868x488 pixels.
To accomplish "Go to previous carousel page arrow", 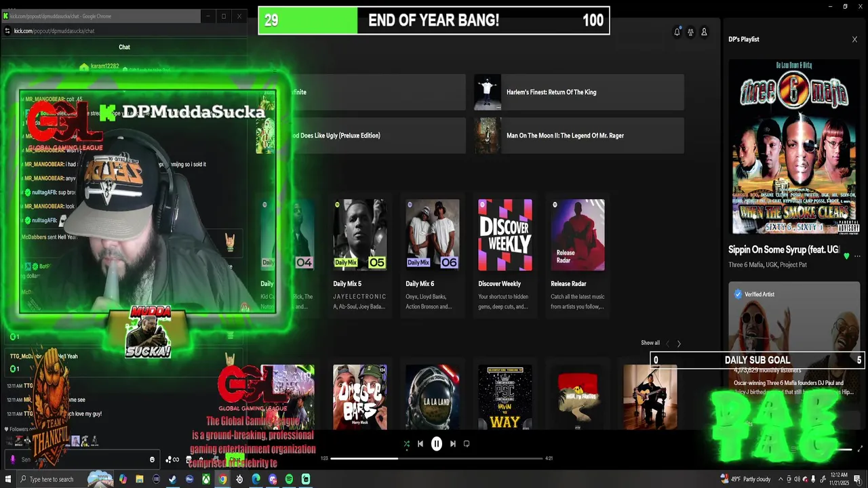I will [x=667, y=344].
